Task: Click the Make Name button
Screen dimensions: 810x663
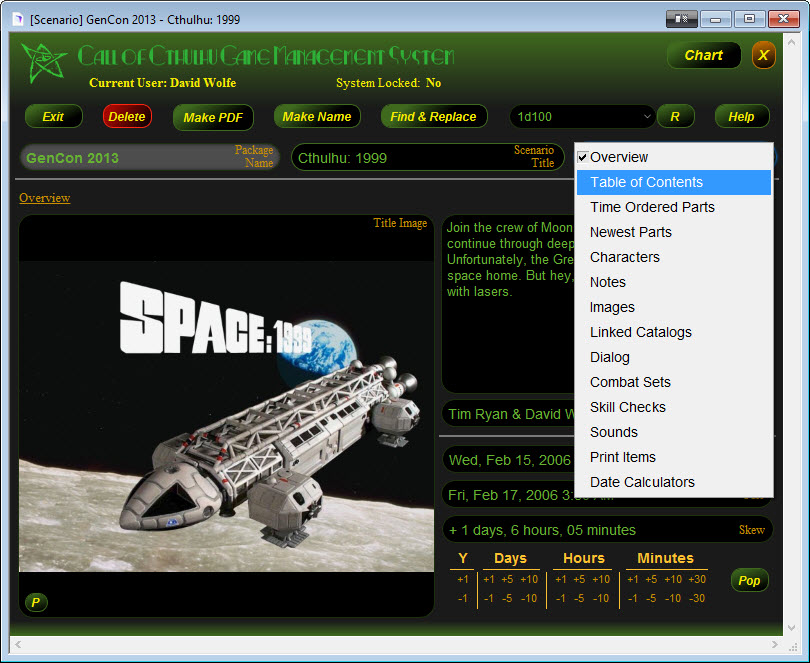Action: [x=317, y=116]
